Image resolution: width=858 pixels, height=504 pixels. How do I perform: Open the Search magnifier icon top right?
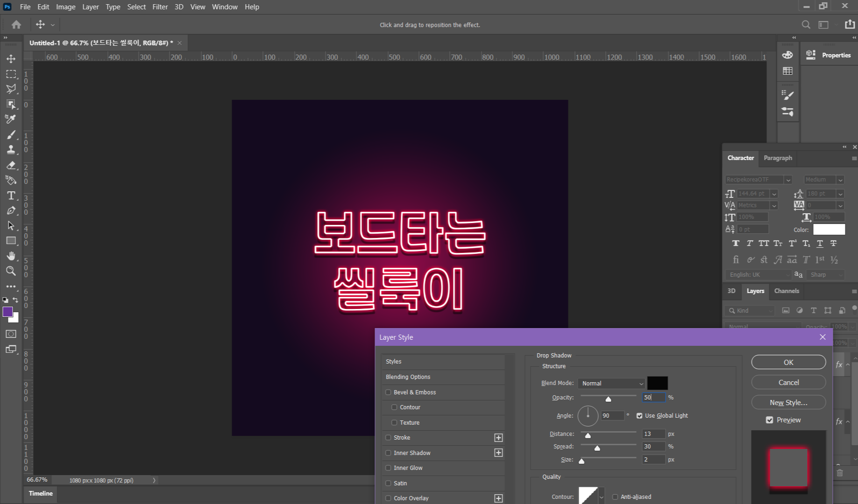tap(806, 25)
